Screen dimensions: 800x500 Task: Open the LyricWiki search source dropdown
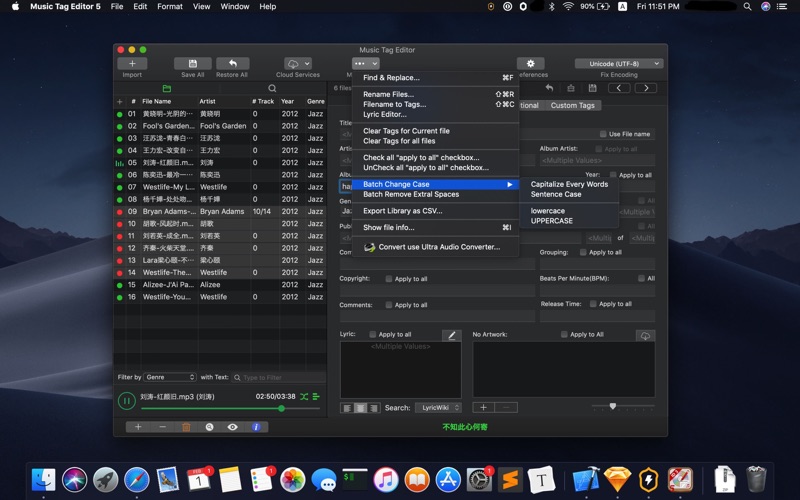(x=438, y=408)
